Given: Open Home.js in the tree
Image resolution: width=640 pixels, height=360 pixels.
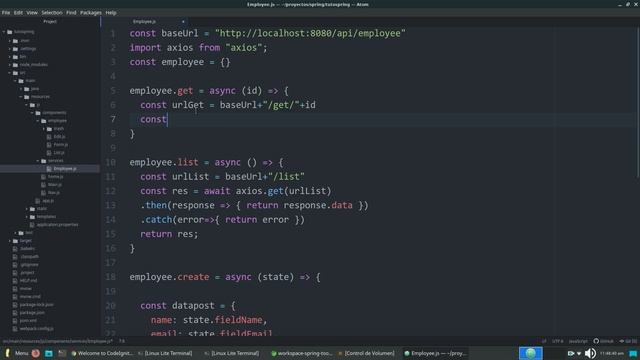Looking at the screenshot, I should point(56,177).
